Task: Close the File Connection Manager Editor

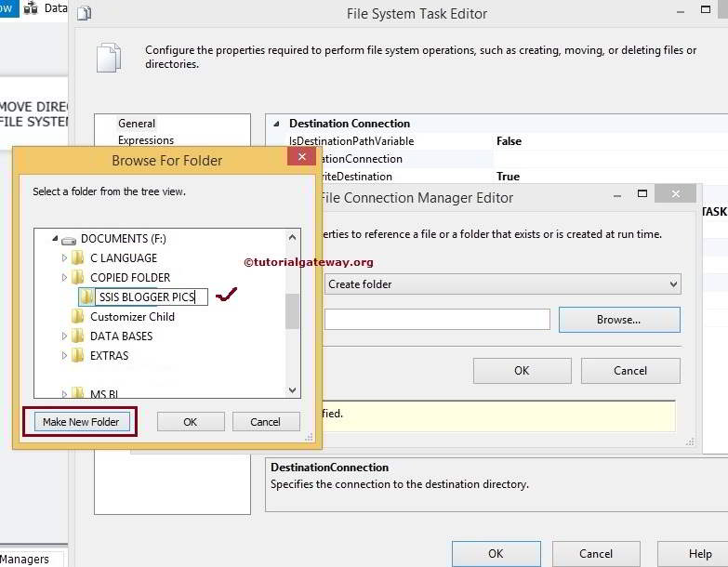Action: [676, 193]
